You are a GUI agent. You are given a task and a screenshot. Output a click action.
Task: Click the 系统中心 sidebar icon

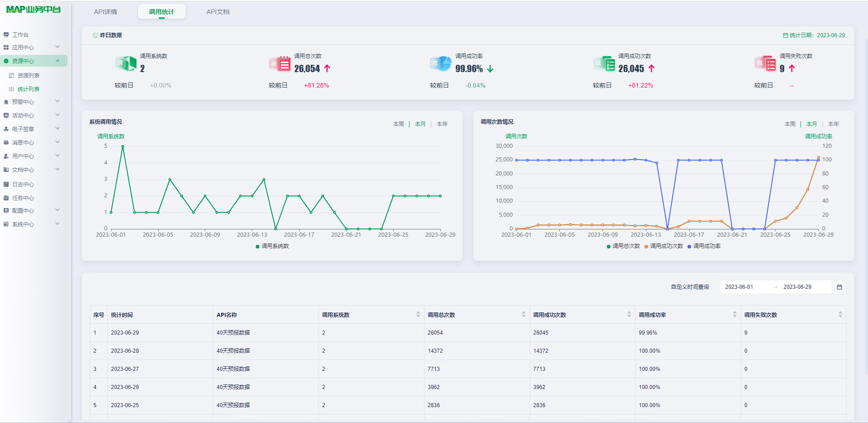point(6,224)
